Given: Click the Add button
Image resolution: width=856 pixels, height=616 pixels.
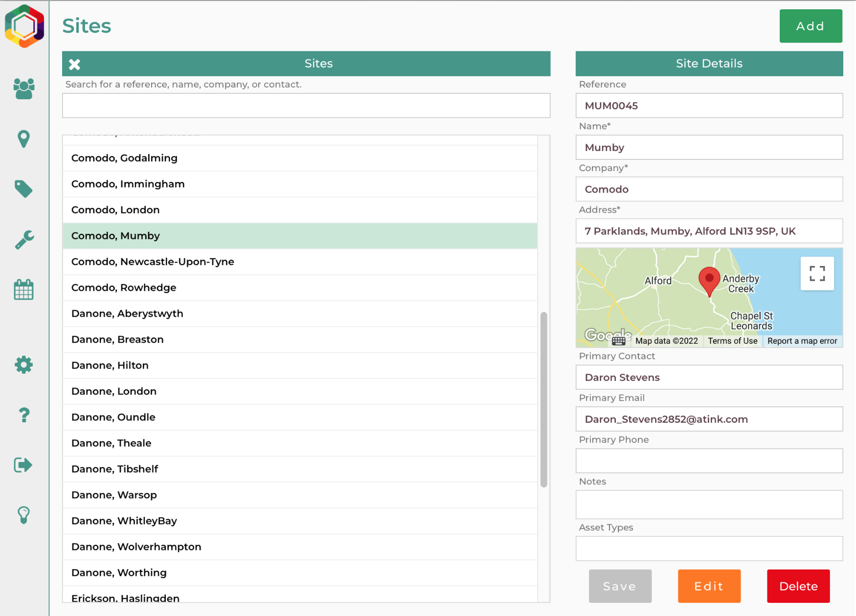Looking at the screenshot, I should click(x=811, y=26).
